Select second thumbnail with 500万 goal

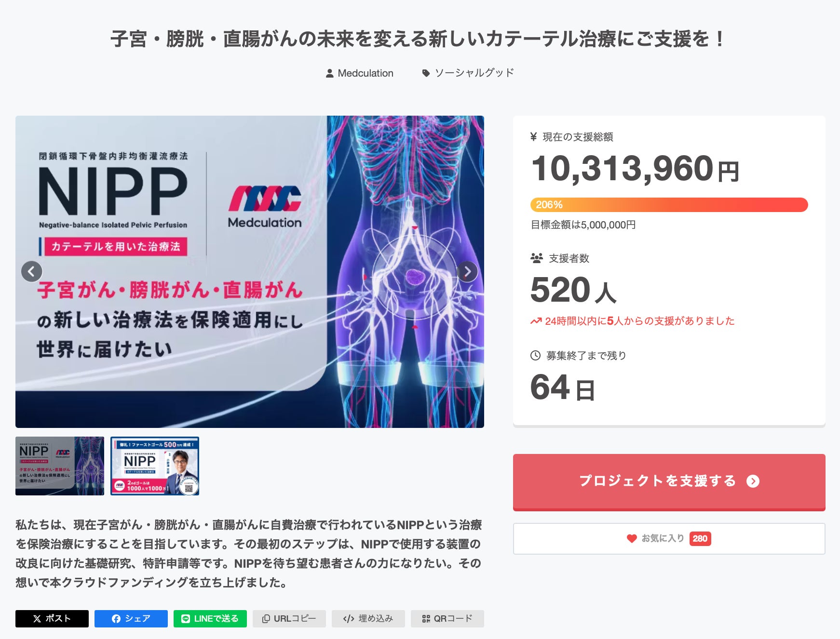click(155, 466)
